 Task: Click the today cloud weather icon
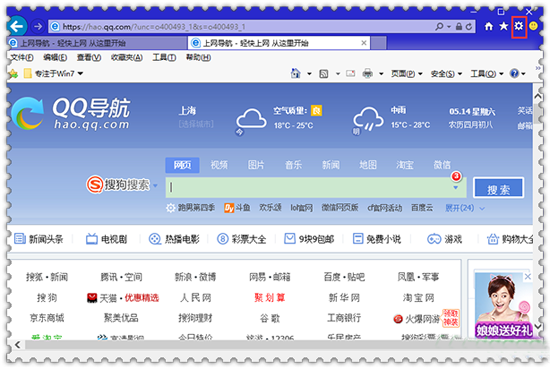point(250,119)
